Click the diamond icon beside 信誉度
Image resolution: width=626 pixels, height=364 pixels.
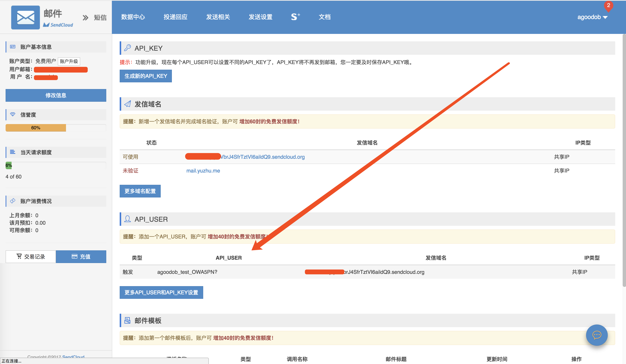(13, 114)
